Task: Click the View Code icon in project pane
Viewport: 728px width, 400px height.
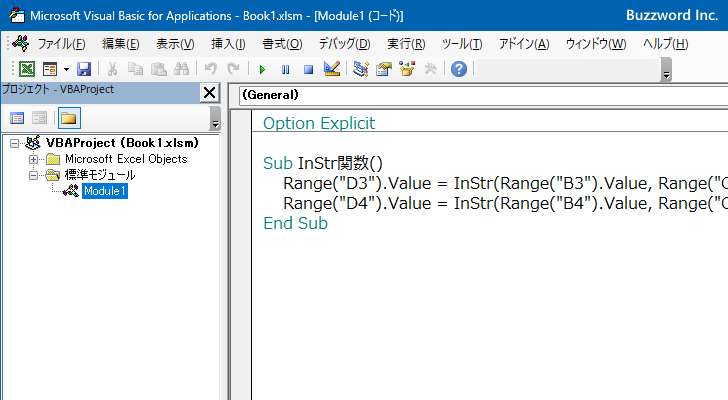Action: tap(17, 118)
